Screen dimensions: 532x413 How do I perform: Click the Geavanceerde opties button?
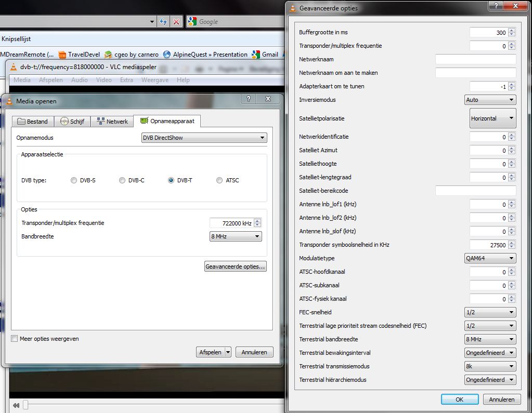click(236, 267)
